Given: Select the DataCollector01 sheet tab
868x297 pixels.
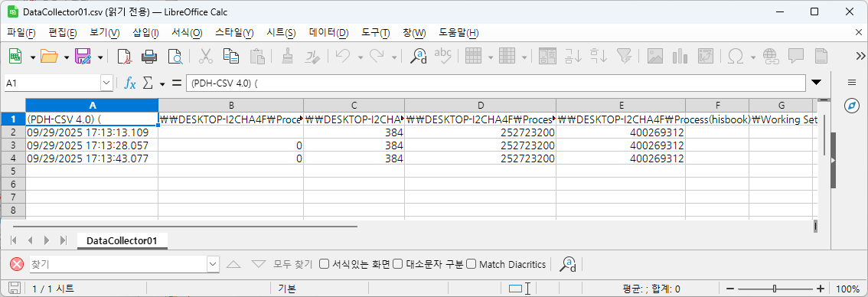Looking at the screenshot, I should click(122, 240).
